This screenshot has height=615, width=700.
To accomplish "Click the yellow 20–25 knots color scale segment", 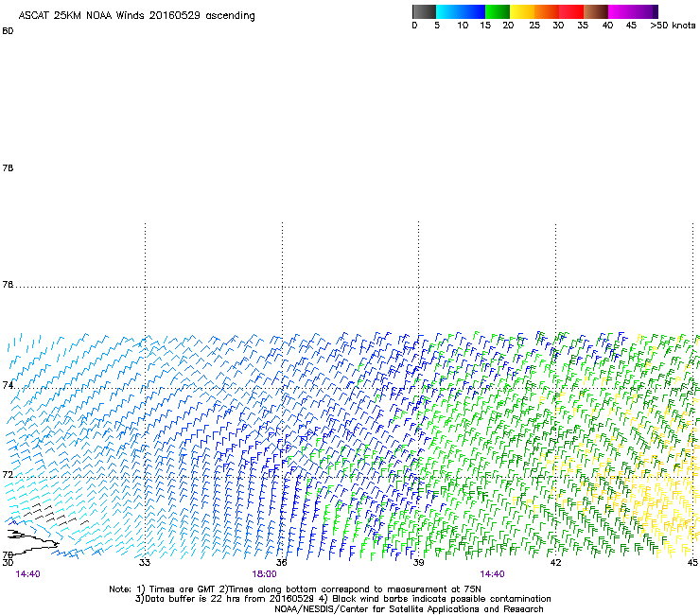I will (522, 11).
